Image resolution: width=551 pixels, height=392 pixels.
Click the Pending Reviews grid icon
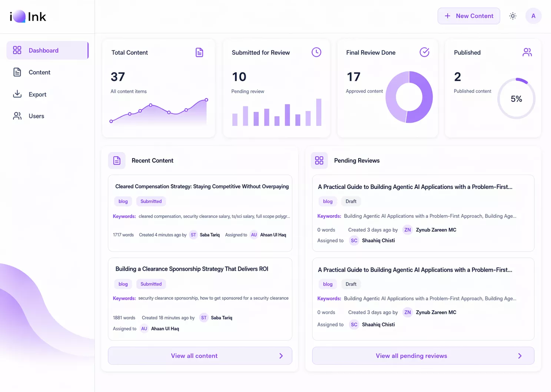(319, 160)
